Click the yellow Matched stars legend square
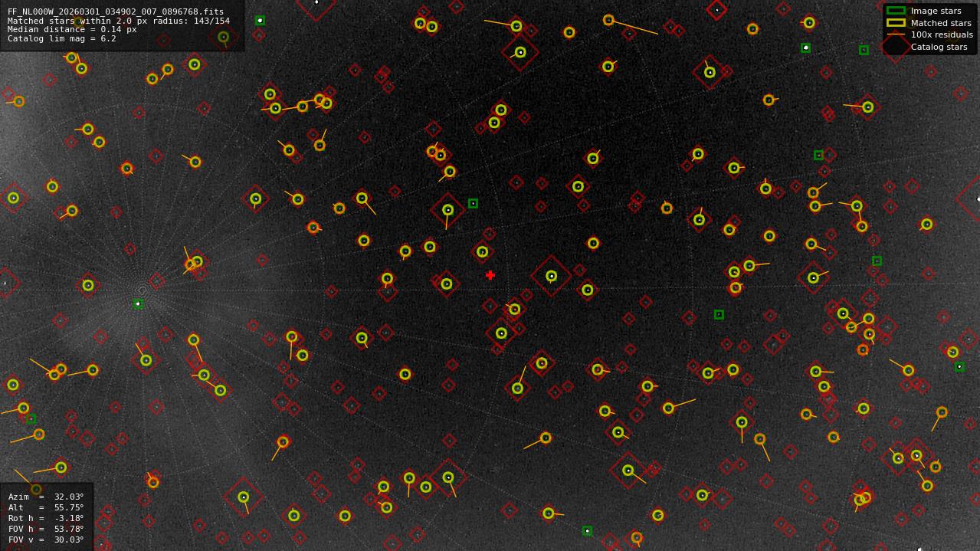 (896, 23)
